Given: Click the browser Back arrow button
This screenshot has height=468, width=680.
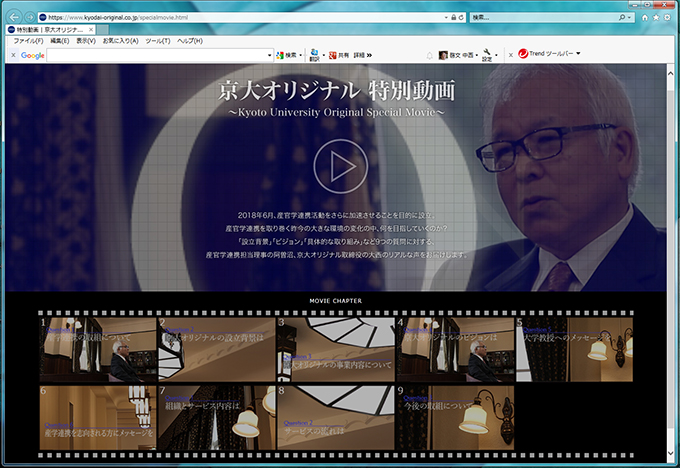Looking at the screenshot, I should click(x=14, y=17).
